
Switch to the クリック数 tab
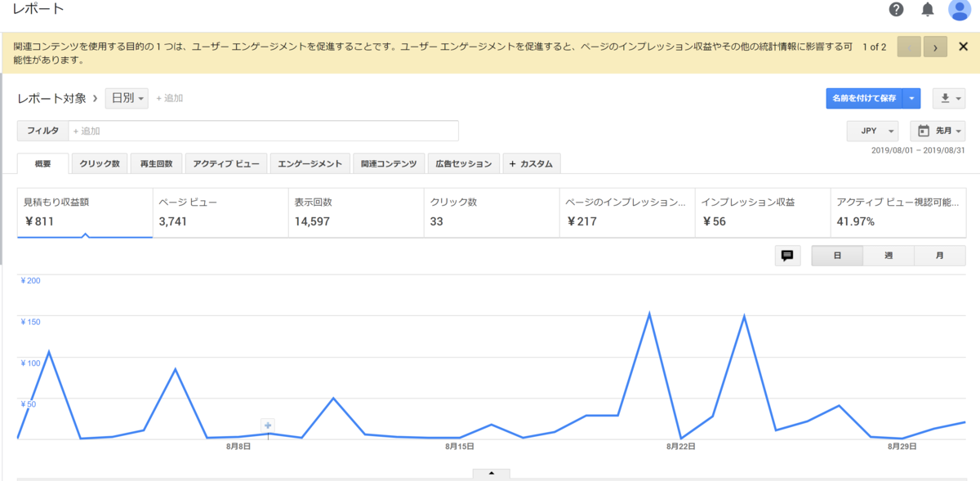[x=100, y=163]
